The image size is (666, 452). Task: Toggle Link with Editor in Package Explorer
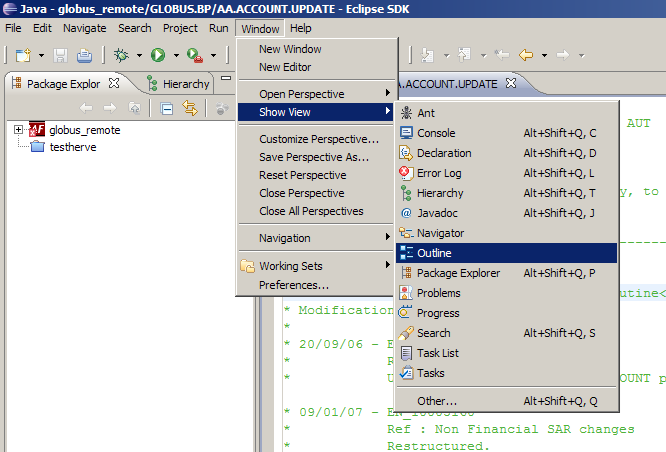coord(189,108)
